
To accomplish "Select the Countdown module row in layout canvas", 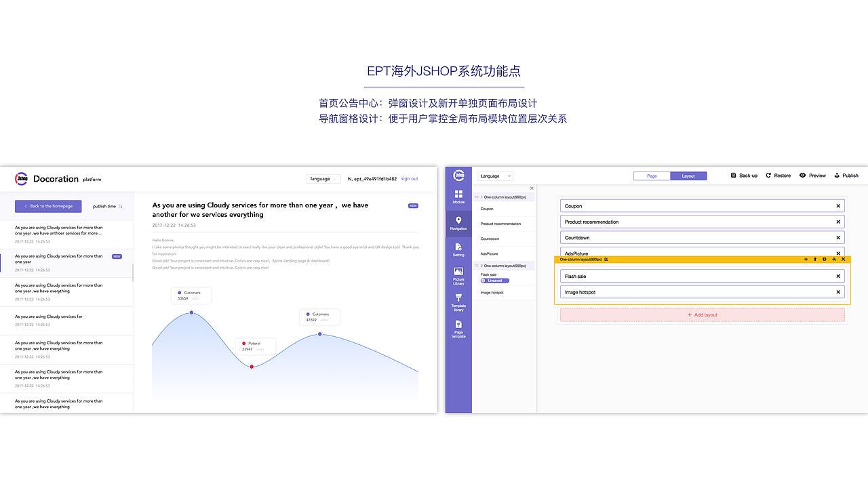I will tap(703, 238).
